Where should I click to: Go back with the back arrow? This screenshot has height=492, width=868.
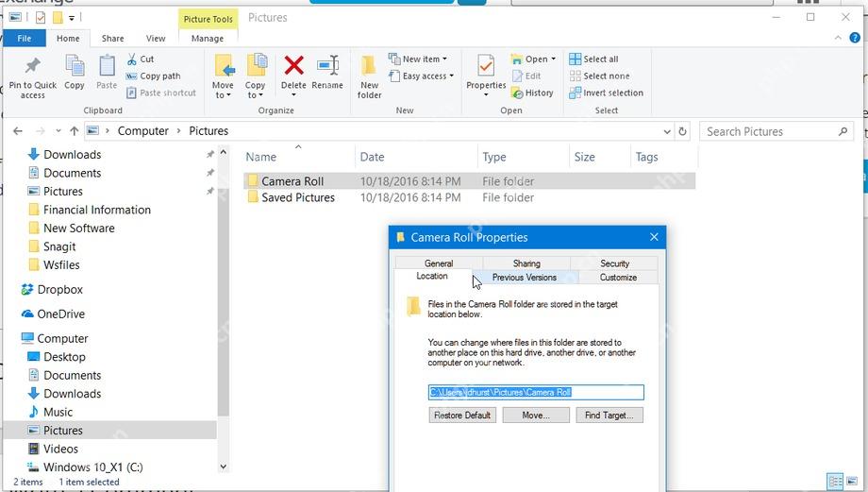18,131
